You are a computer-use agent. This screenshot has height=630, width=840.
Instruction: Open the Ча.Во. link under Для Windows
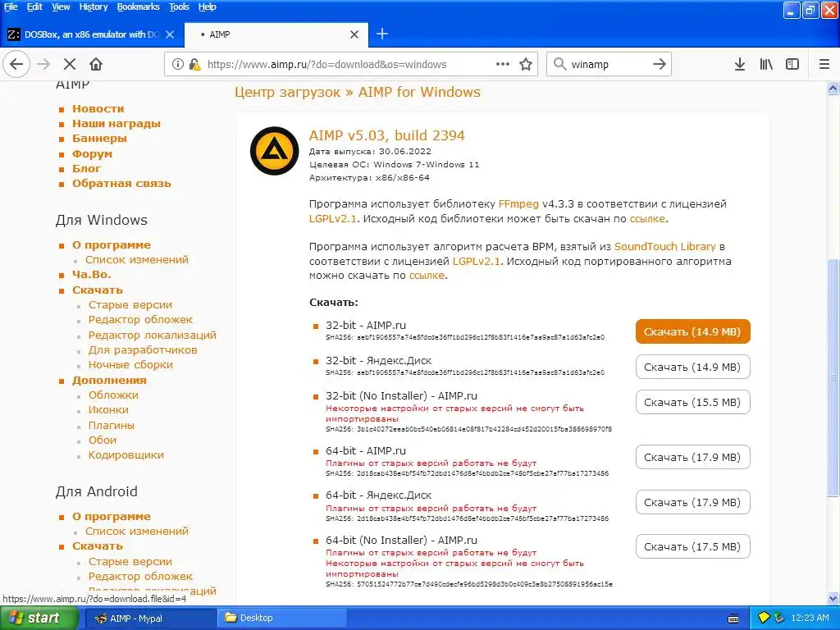click(92, 275)
